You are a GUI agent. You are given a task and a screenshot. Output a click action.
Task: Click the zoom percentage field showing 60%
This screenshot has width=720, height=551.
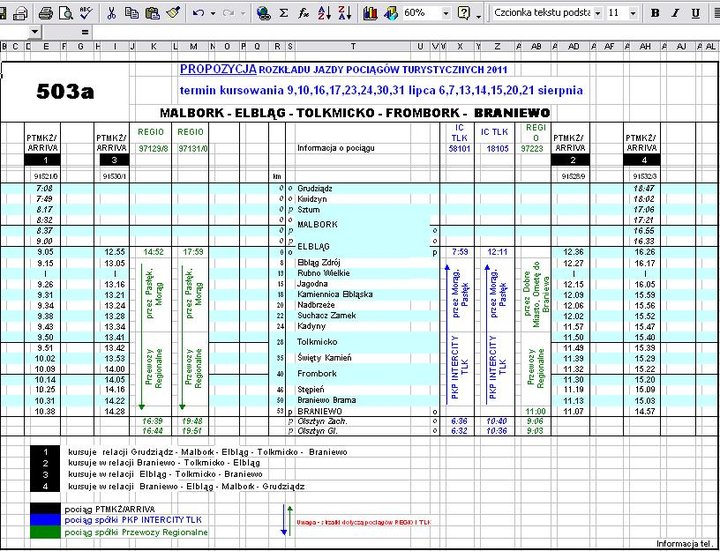422,13
